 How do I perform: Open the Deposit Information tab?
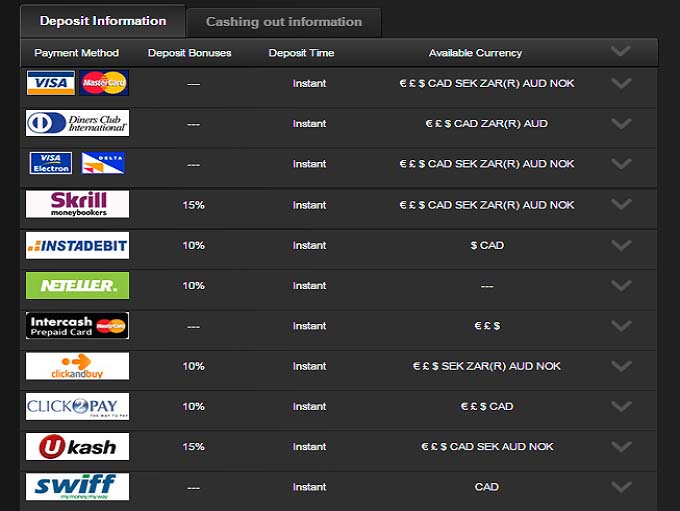pos(103,21)
